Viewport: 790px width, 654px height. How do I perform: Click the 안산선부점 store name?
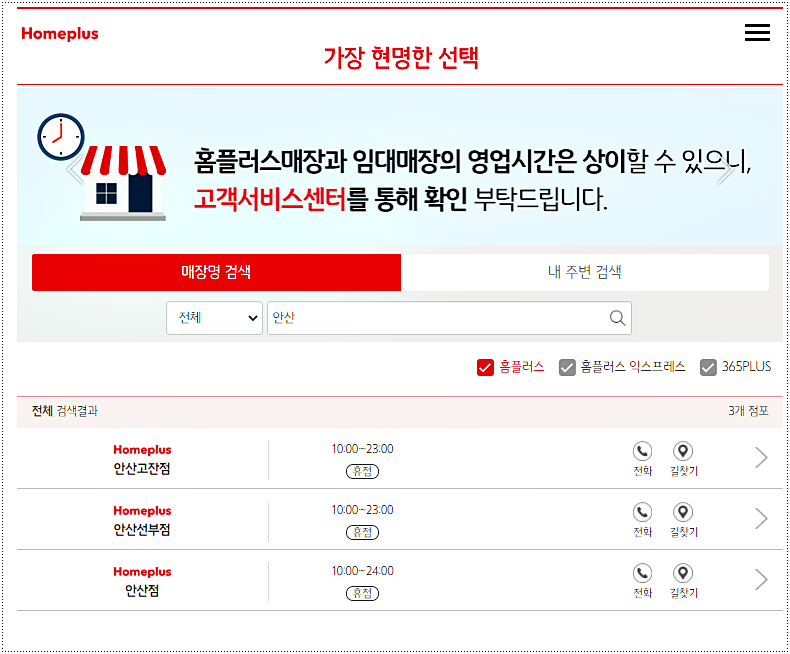[142, 530]
